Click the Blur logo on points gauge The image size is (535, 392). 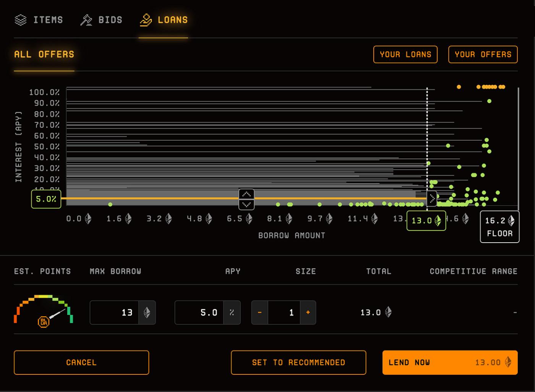pyautogui.click(x=44, y=322)
